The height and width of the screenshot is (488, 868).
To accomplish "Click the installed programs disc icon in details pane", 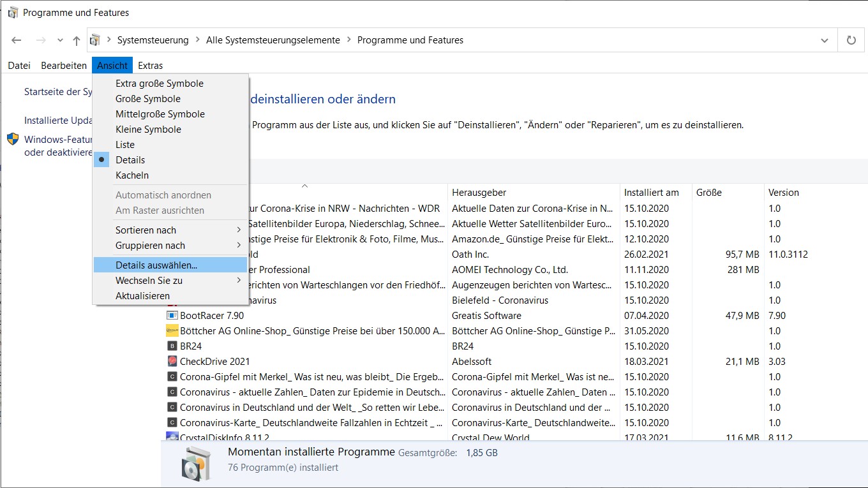I will coord(195,464).
